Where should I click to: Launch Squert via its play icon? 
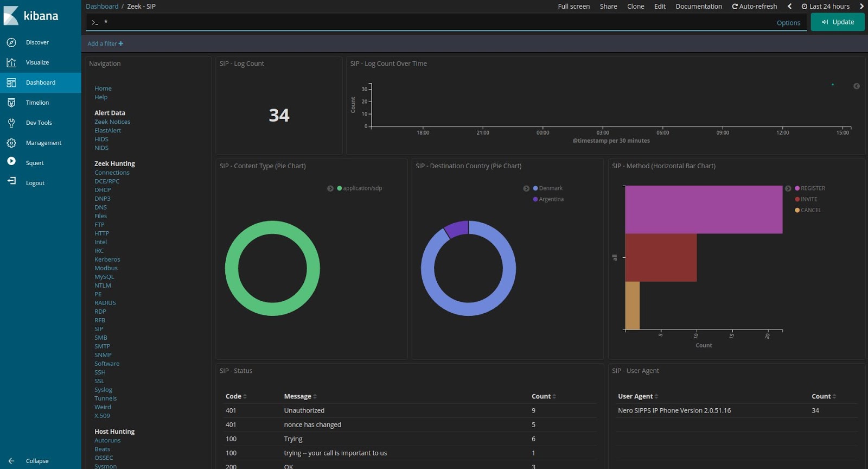(11, 161)
